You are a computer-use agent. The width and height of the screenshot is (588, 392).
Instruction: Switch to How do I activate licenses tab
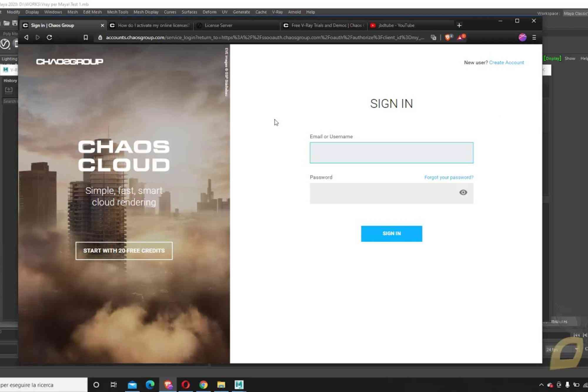pyautogui.click(x=150, y=26)
